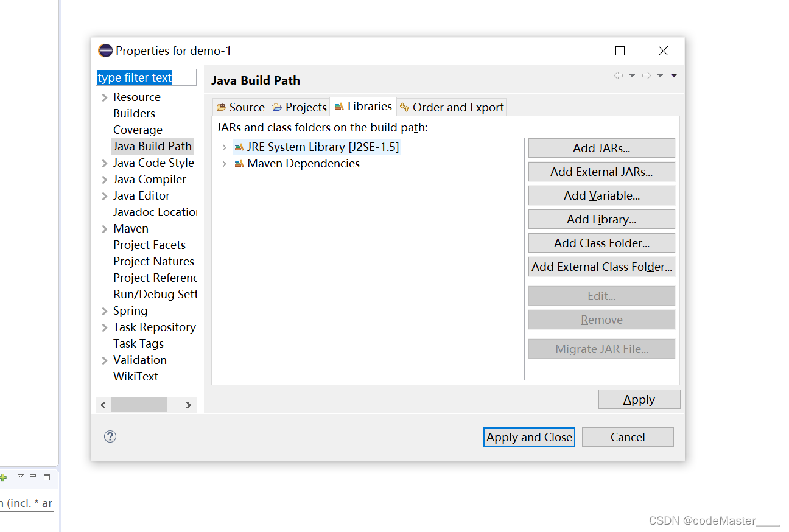Open the Order and Export tab
Screen dimensions: 789x532
(x=452, y=107)
